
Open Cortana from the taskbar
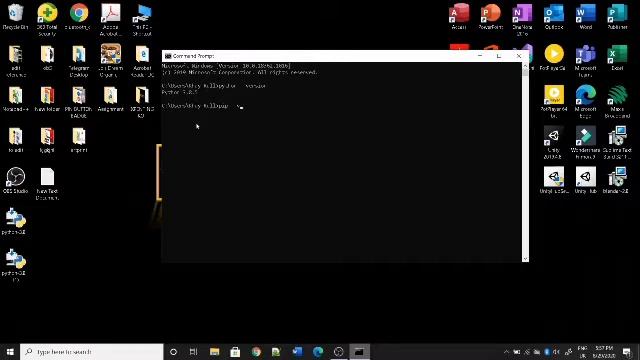tap(173, 352)
